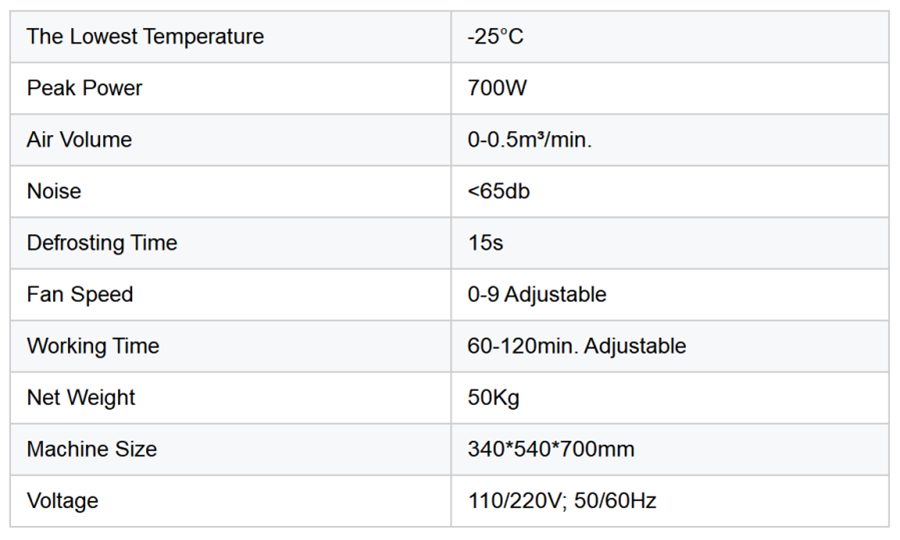
Task: Select the 340*540*700mm value cell
Action: (551, 449)
